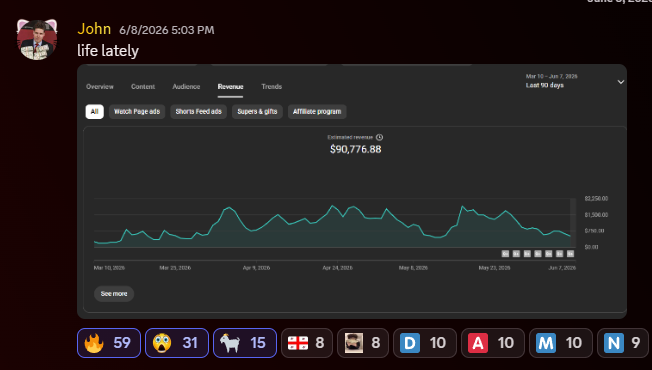The width and height of the screenshot is (652, 370).
Task: Click the revenue chart peak near Apr 24
Action: coord(332,206)
